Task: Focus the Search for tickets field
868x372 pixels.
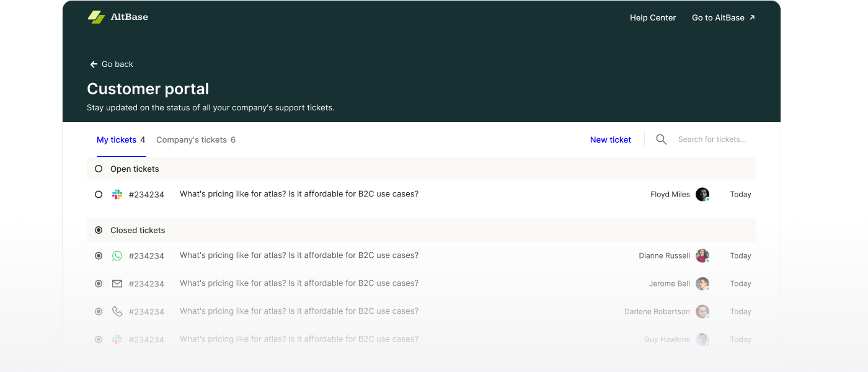Action: pos(712,139)
